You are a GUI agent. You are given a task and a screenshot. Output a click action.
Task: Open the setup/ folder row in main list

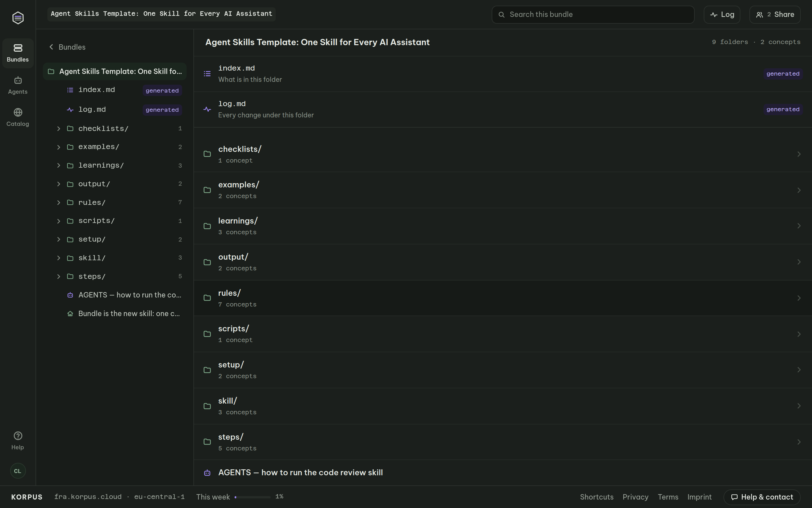(x=503, y=370)
